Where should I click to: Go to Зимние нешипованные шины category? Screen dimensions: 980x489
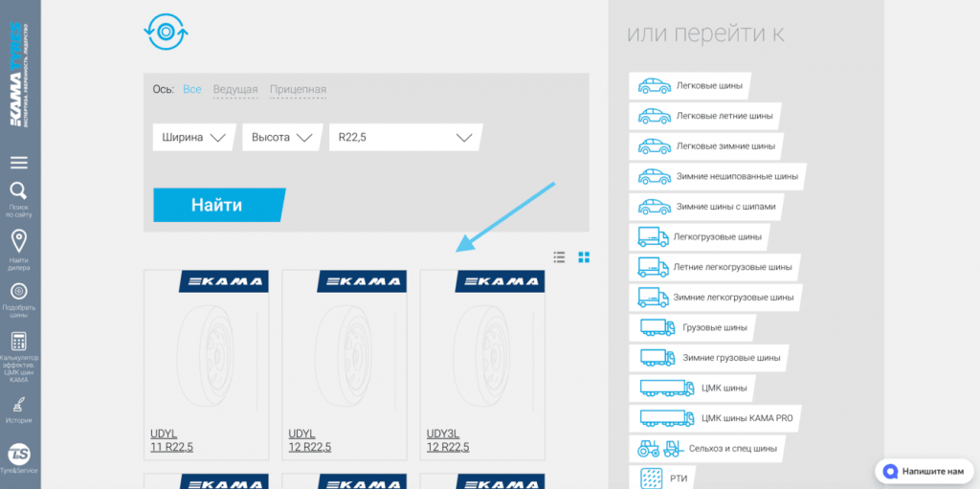click(x=718, y=176)
